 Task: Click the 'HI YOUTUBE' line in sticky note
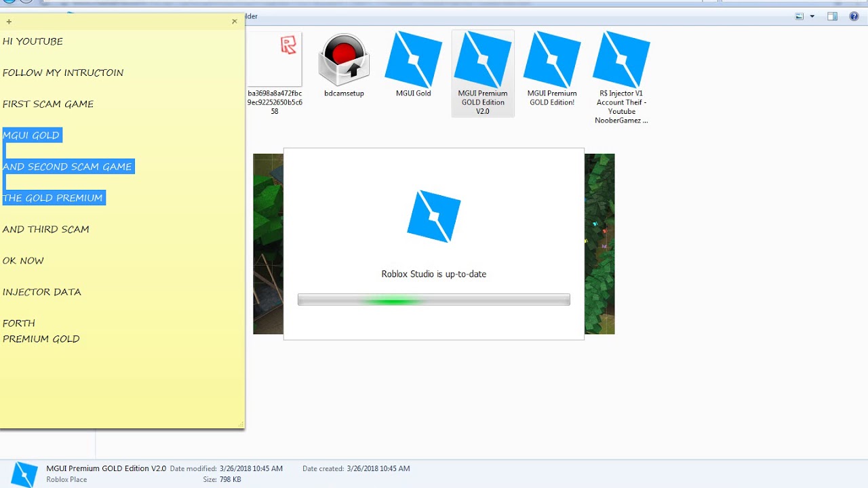33,41
